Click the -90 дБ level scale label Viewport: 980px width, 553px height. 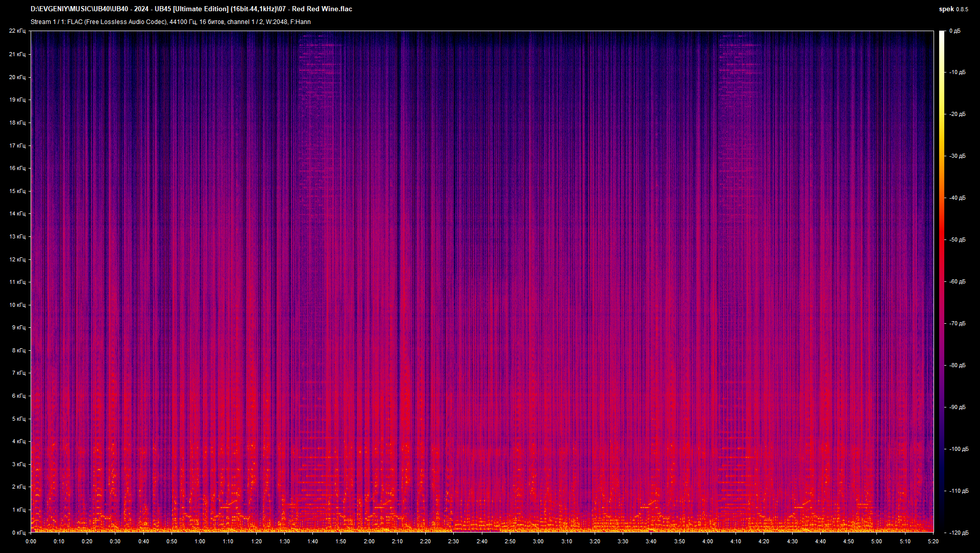(958, 407)
